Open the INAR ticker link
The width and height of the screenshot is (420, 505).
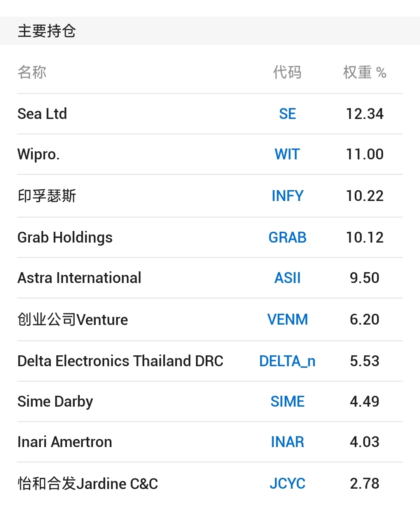click(x=287, y=442)
